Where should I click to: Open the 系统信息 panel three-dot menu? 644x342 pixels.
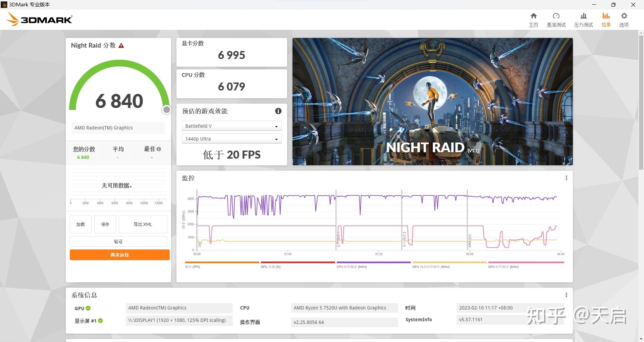567,295
